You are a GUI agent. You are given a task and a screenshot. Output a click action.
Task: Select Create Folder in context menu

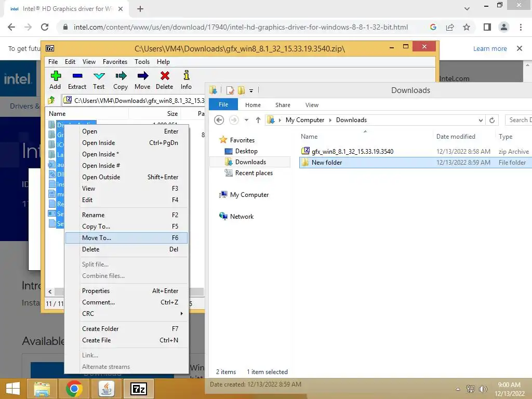click(x=126, y=329)
